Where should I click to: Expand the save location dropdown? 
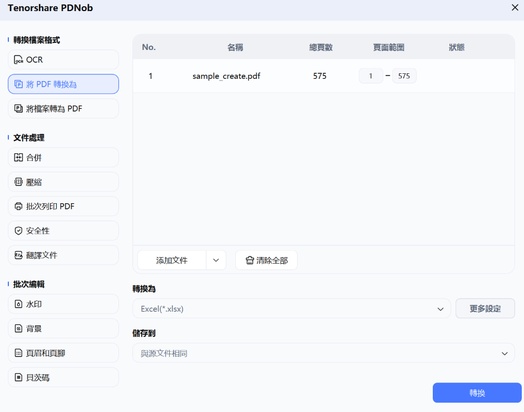click(323, 353)
